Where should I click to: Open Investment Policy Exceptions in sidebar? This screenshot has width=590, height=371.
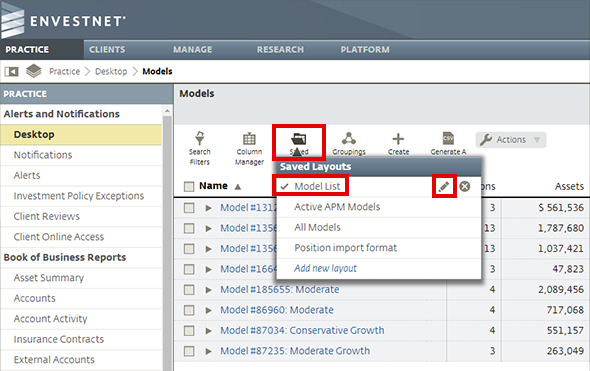pos(79,196)
